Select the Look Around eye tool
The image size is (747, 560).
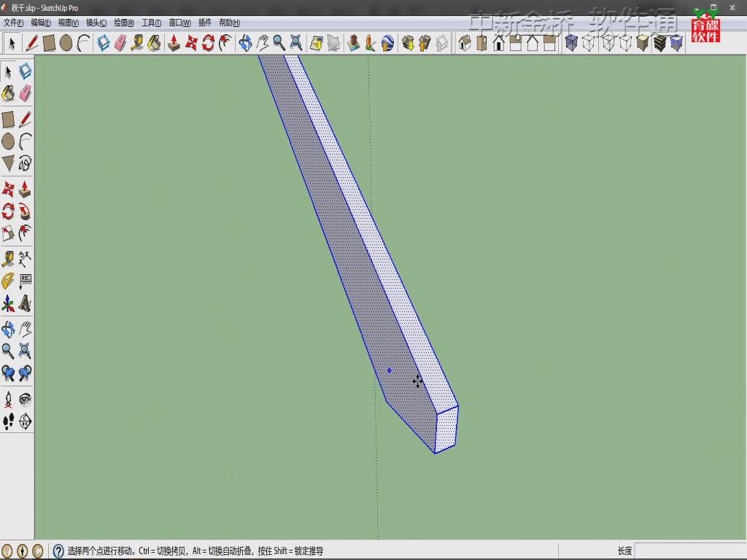click(26, 399)
